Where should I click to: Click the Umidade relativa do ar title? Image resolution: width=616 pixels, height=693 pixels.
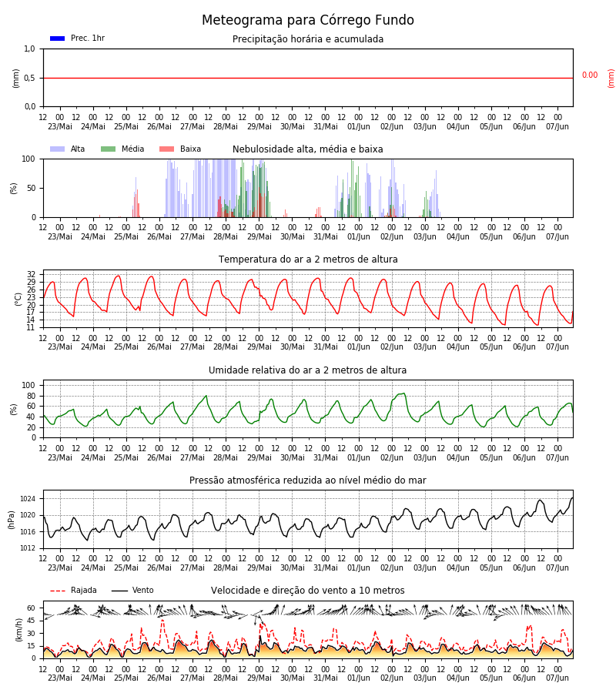click(x=308, y=370)
